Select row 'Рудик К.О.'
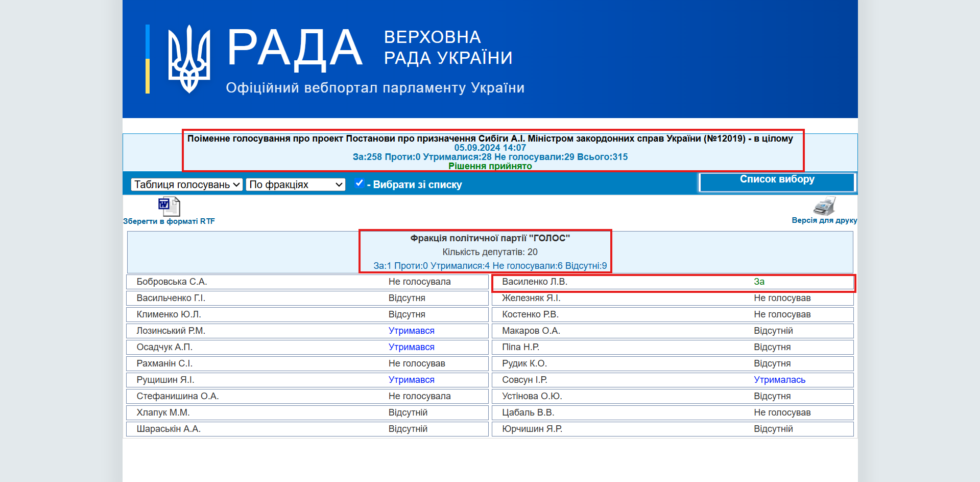980x482 pixels. (673, 363)
